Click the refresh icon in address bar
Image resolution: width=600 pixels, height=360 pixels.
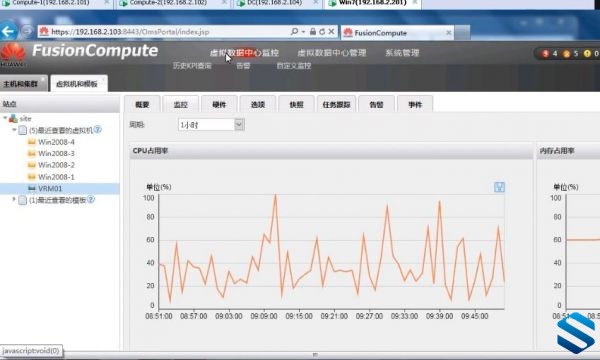click(x=322, y=32)
